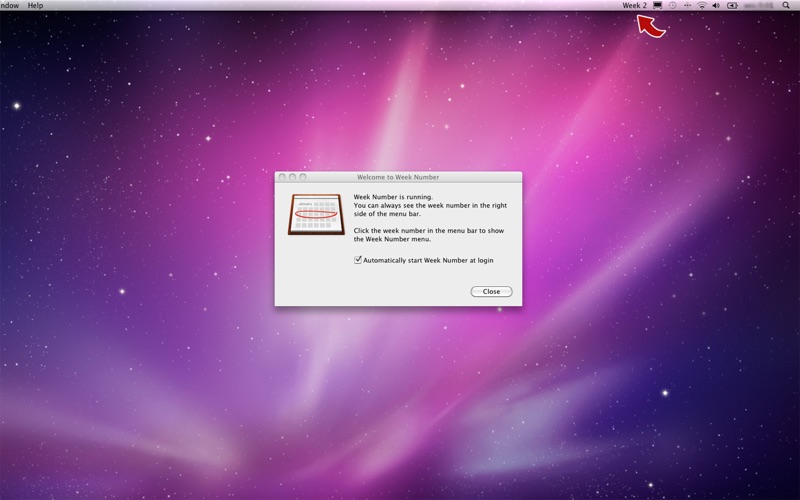
Task: Open the partially visible Window menu
Action: pos(10,5)
